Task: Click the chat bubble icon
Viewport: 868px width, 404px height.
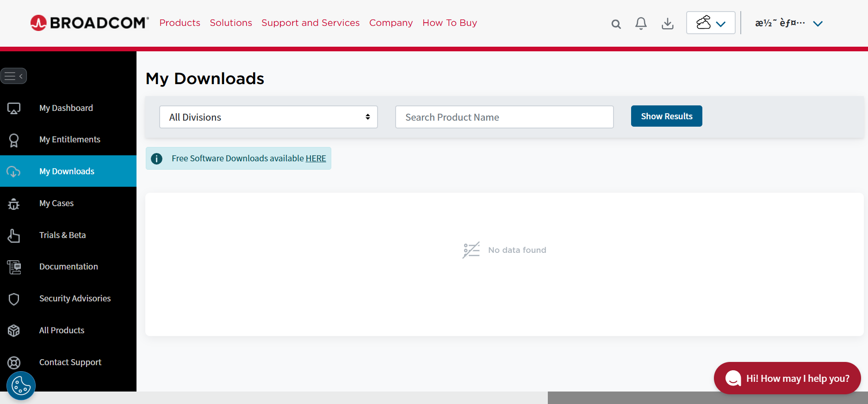Action: point(733,378)
